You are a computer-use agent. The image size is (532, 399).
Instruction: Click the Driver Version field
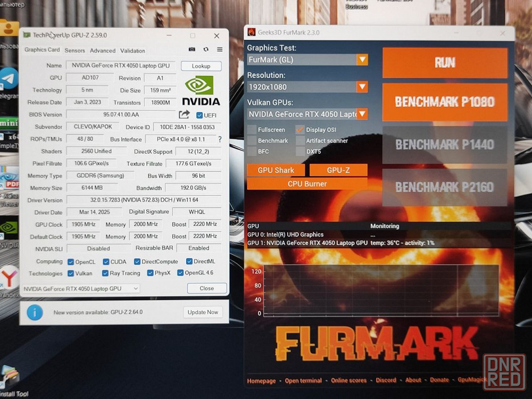point(144,200)
